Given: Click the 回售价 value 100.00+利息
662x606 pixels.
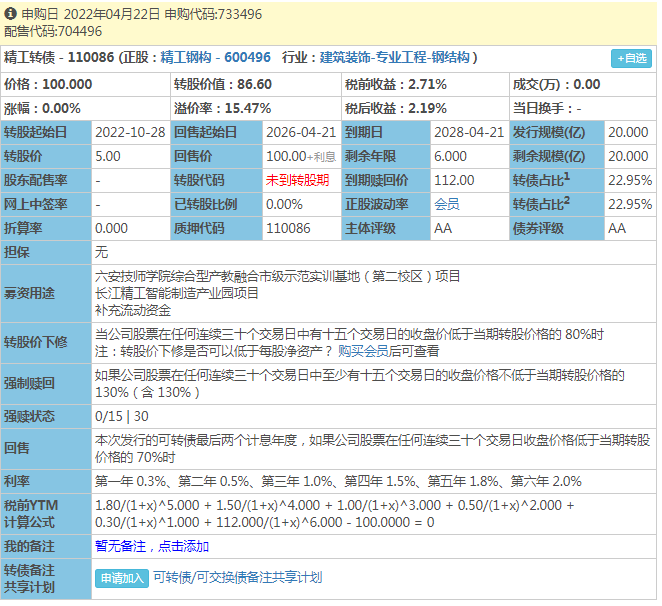Looking at the screenshot, I should pos(301,156).
